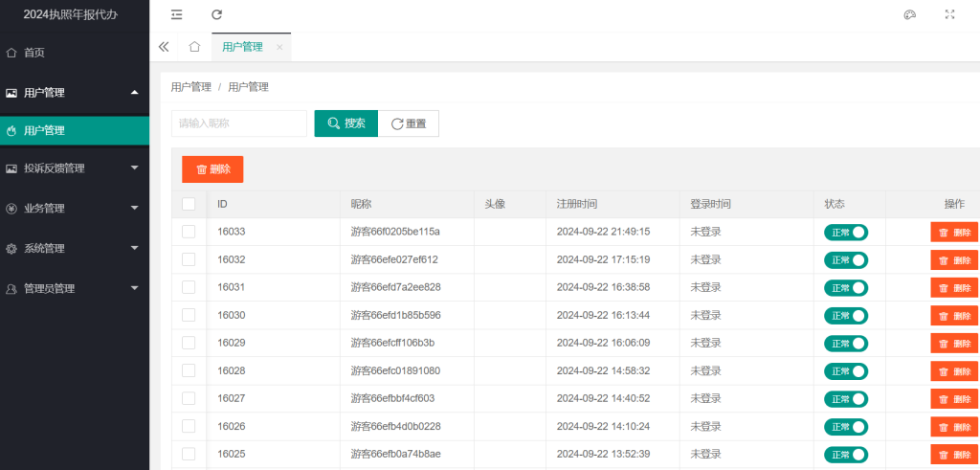980x470 pixels.
Task: Expand the 投诉反馈管理 menu
Action: pyautogui.click(x=75, y=168)
